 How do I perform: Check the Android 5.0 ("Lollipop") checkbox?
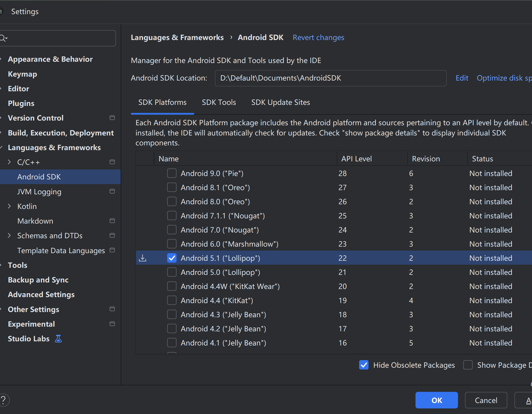172,272
